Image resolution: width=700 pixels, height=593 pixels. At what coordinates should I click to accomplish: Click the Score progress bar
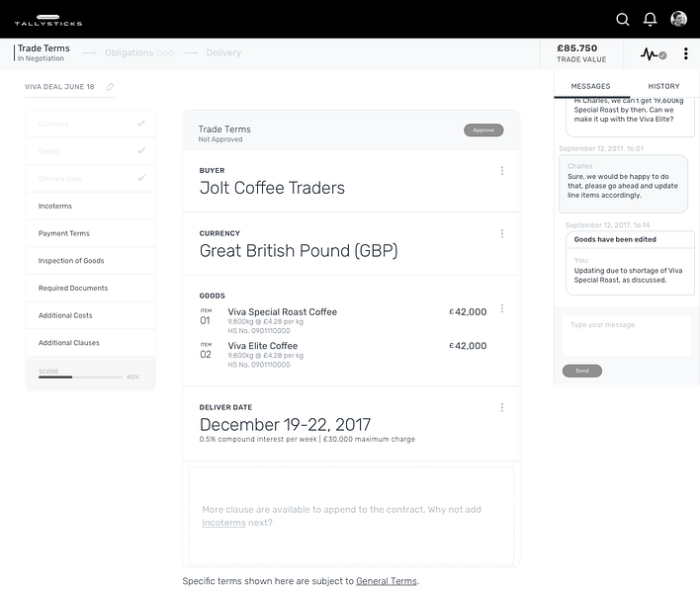80,377
